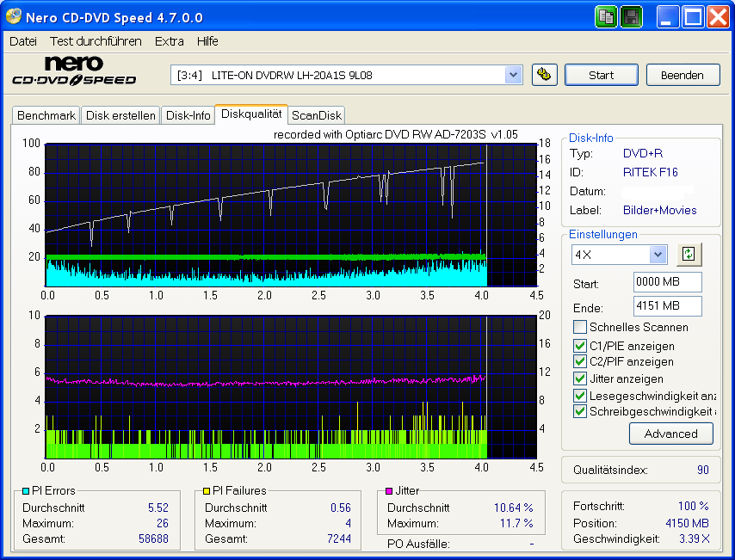The width and height of the screenshot is (735, 560).
Task: Open the Extra menu
Action: point(169,40)
